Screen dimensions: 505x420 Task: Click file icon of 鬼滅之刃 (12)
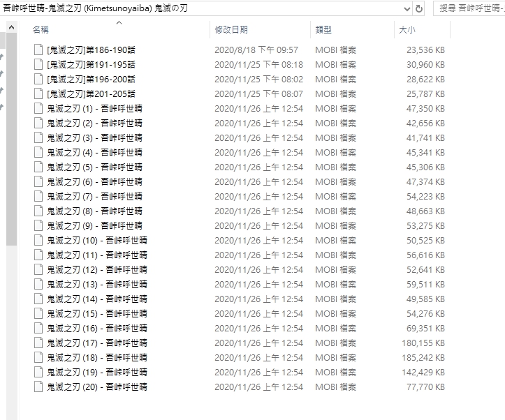click(x=38, y=269)
